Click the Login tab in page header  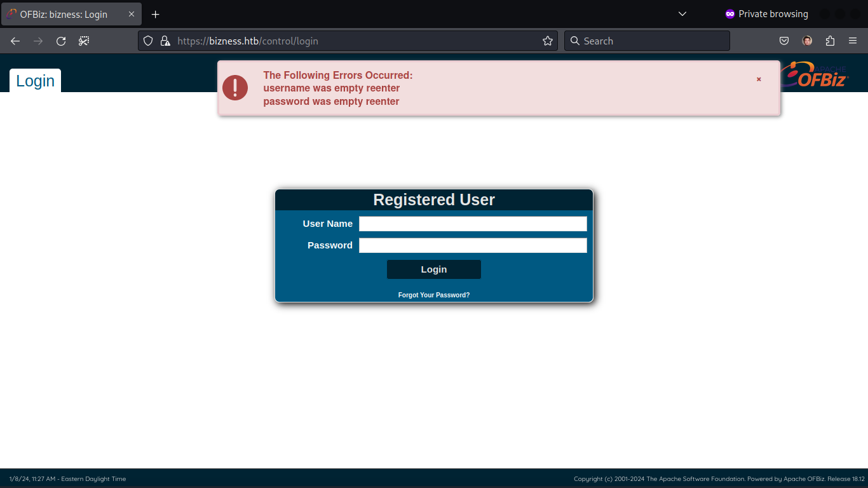(36, 81)
